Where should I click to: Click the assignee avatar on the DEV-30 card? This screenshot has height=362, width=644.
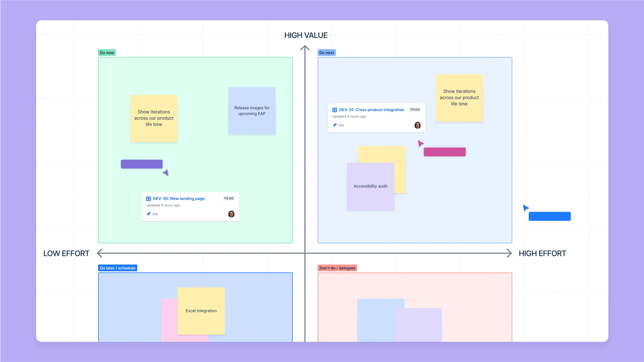pos(231,214)
